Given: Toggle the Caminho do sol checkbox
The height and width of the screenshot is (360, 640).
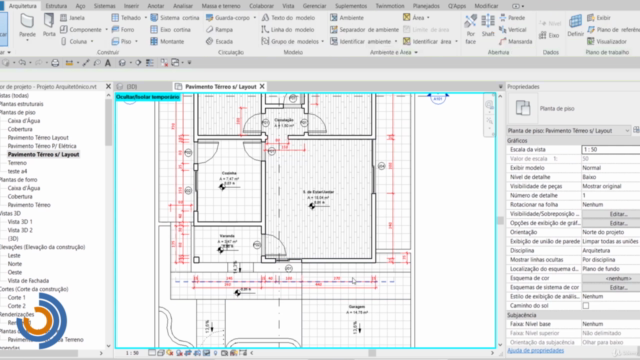Looking at the screenshot, I should click(x=586, y=306).
